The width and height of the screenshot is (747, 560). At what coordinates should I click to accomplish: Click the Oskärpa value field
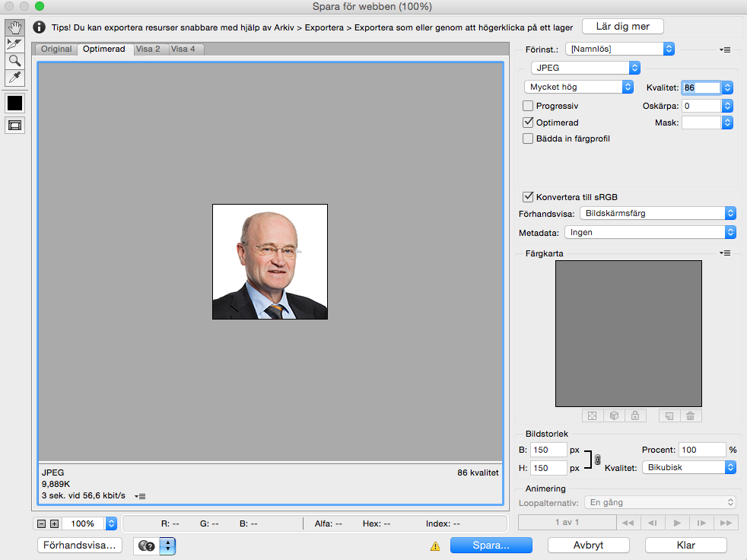pos(701,106)
